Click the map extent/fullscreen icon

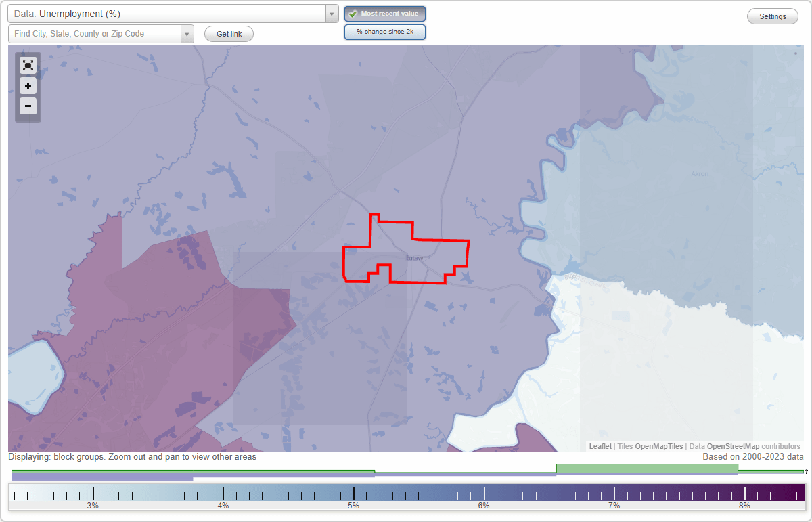point(28,65)
